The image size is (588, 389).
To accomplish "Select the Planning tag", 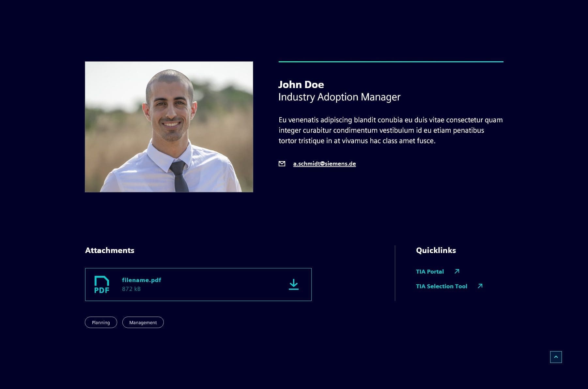I will tap(101, 322).
